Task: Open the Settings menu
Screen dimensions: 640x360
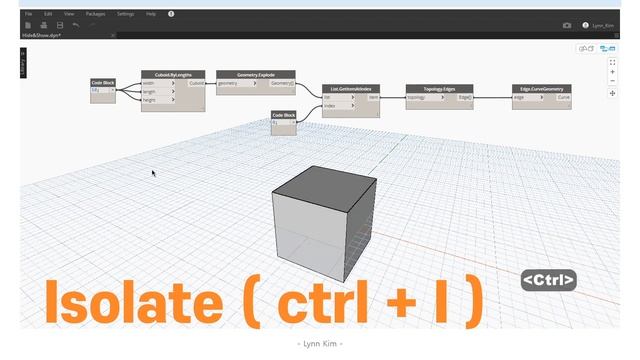Action: click(125, 14)
